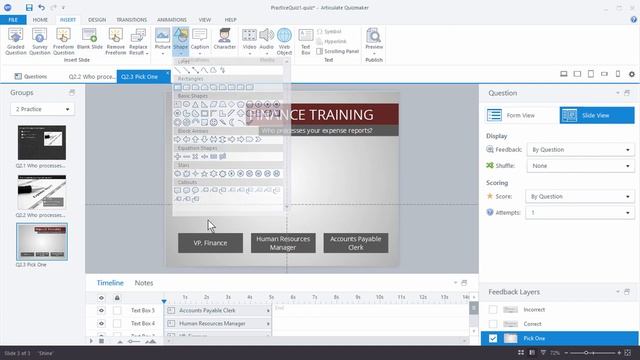Image resolution: width=640 pixels, height=360 pixels.
Task: Insert a Freeform Question slide
Action: pyautogui.click(x=64, y=41)
